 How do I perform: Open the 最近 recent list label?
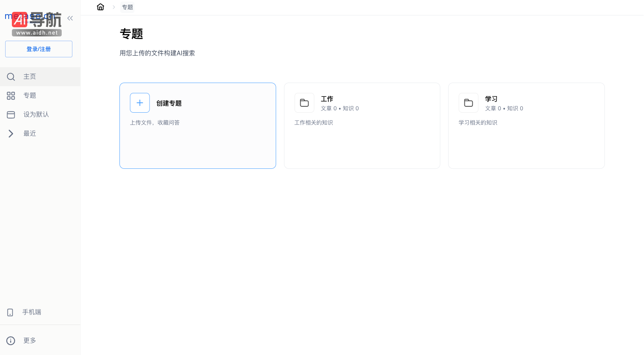[30, 134]
